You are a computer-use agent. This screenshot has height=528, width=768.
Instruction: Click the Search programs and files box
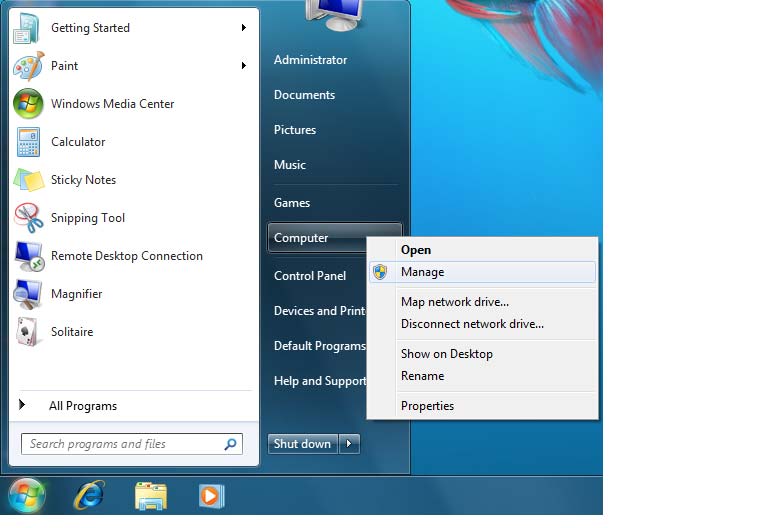pos(132,444)
